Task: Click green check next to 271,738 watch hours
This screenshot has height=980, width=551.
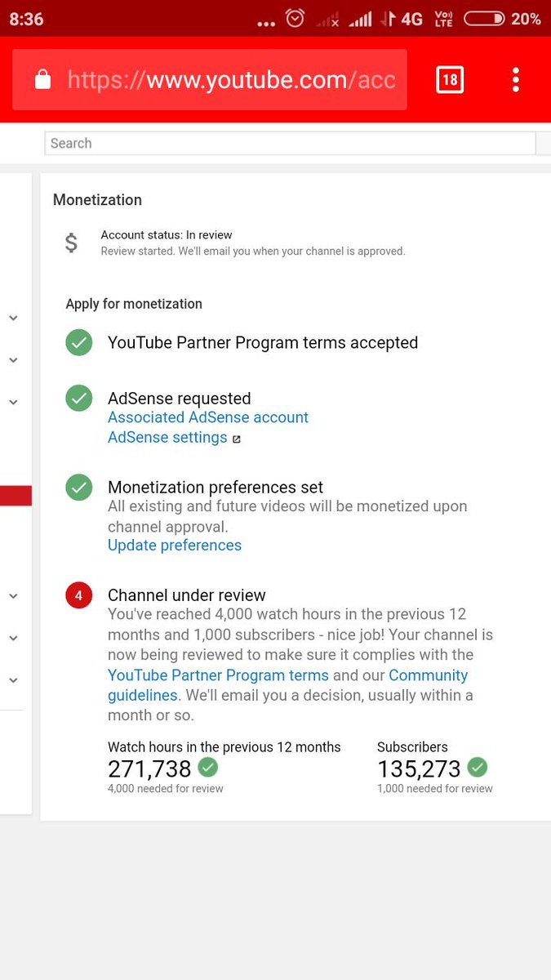Action: 208,768
